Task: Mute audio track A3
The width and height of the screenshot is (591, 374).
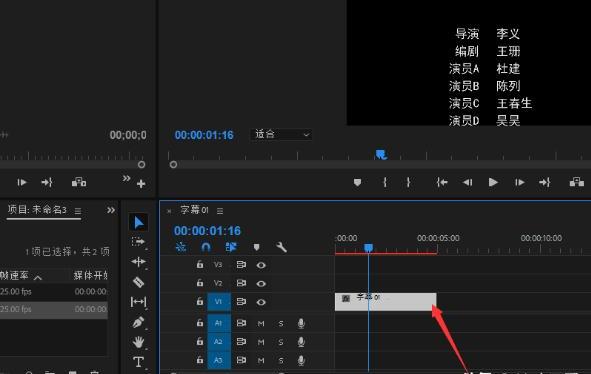Action: click(261, 360)
